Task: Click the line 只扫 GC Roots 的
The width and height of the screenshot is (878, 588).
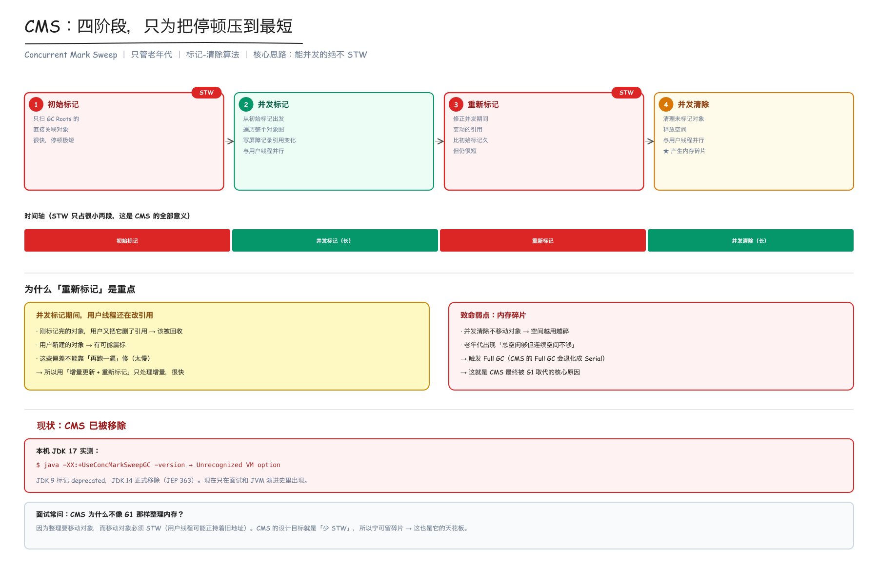Action: [x=56, y=119]
